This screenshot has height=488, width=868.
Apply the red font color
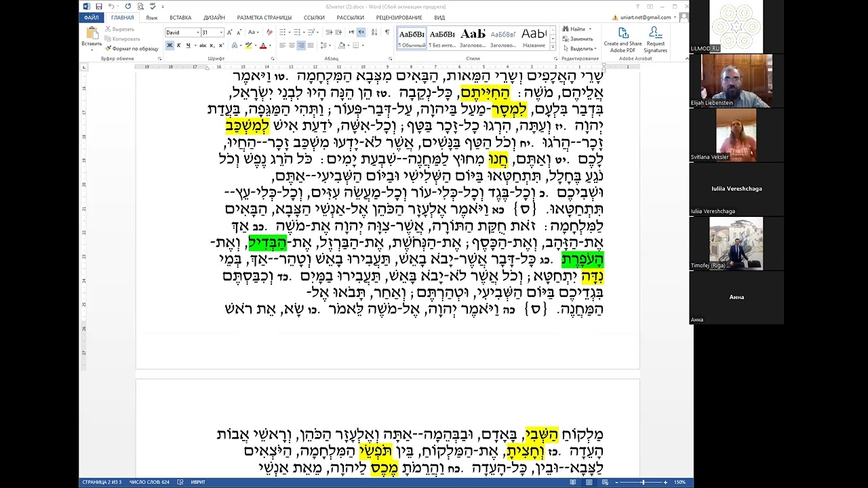[x=263, y=45]
